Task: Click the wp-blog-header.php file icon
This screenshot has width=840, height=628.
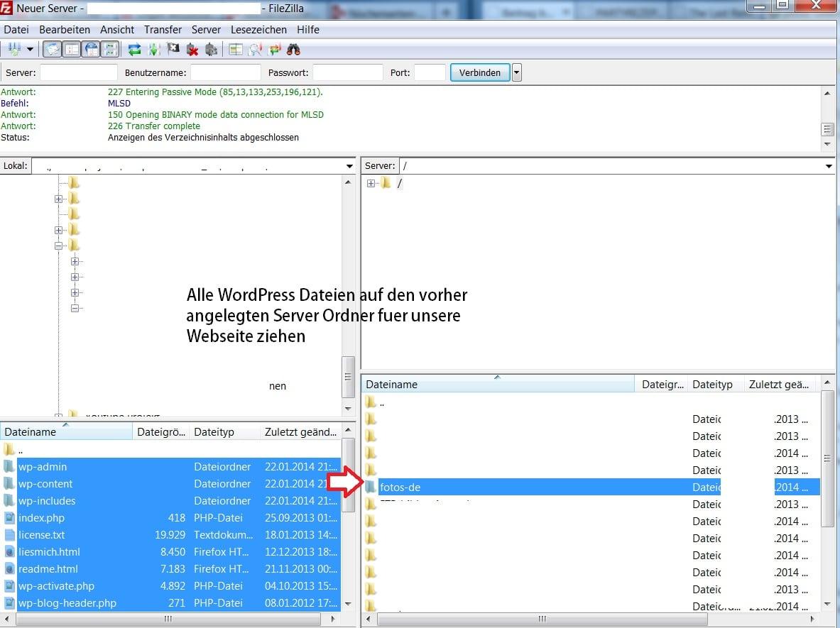Action: tap(9, 603)
